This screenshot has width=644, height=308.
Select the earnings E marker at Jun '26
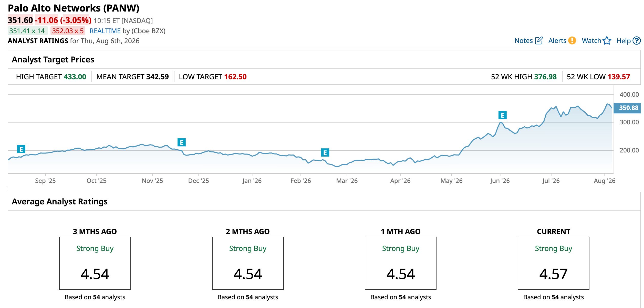502,115
